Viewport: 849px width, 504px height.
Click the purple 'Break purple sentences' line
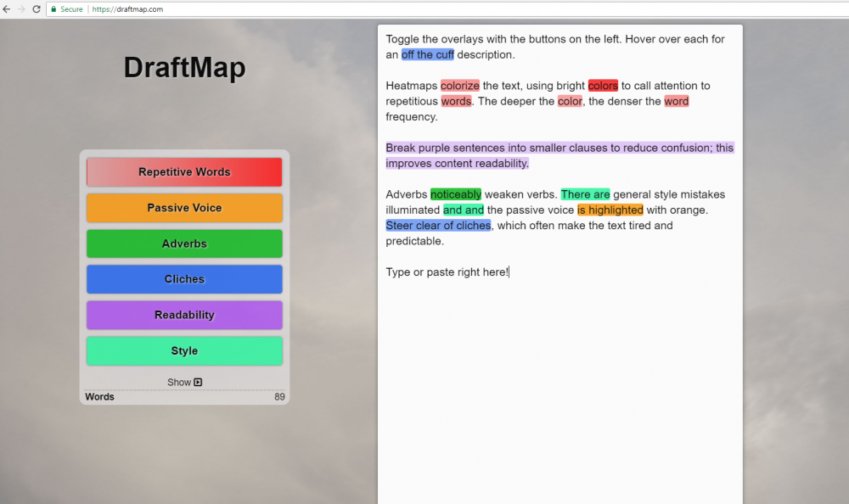(559, 148)
